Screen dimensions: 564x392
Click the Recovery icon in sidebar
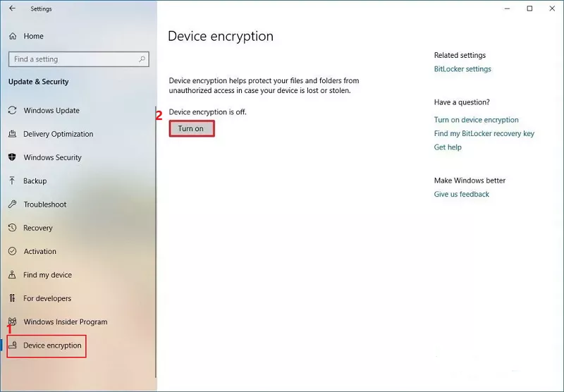click(12, 228)
